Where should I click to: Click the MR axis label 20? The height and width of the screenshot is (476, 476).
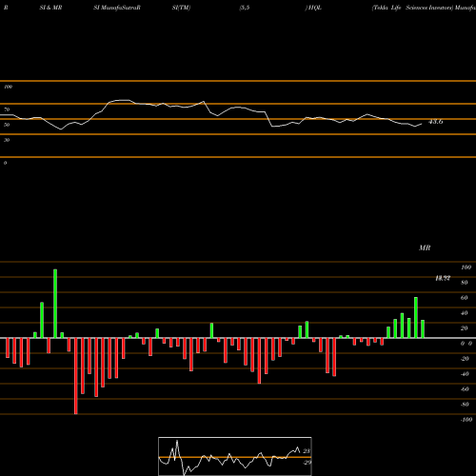[x=465, y=328]
